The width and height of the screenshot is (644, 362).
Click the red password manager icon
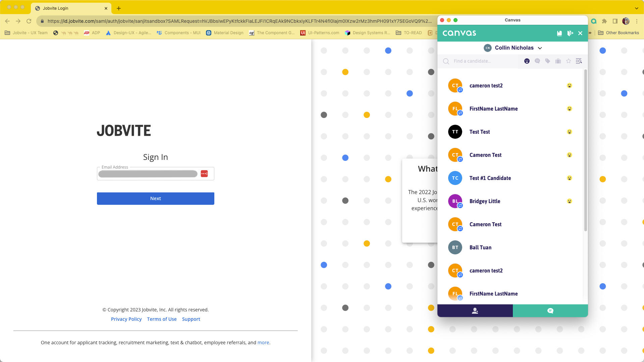[x=204, y=174]
